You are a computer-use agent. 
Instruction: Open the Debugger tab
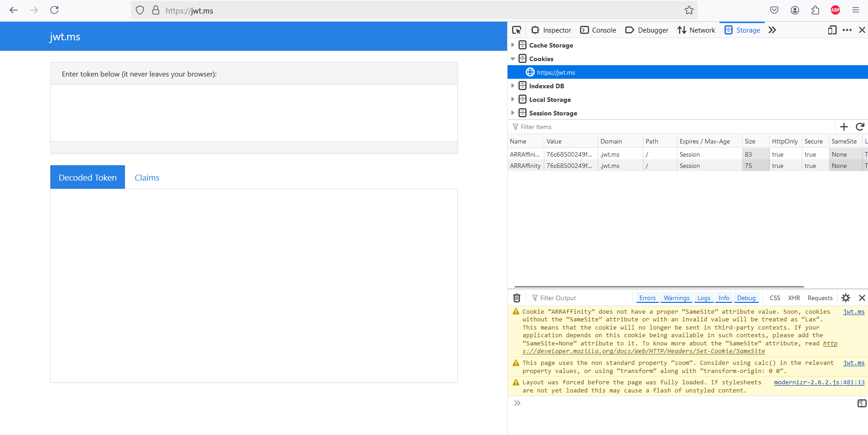(647, 30)
